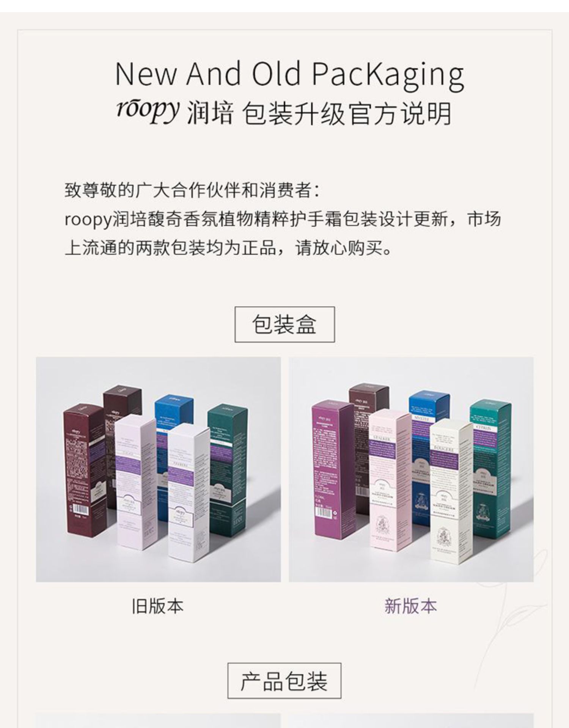This screenshot has width=569, height=728.
Task: Click the paragraph about roopy润培馥奇香氛 hand cream
Action: coord(283,234)
